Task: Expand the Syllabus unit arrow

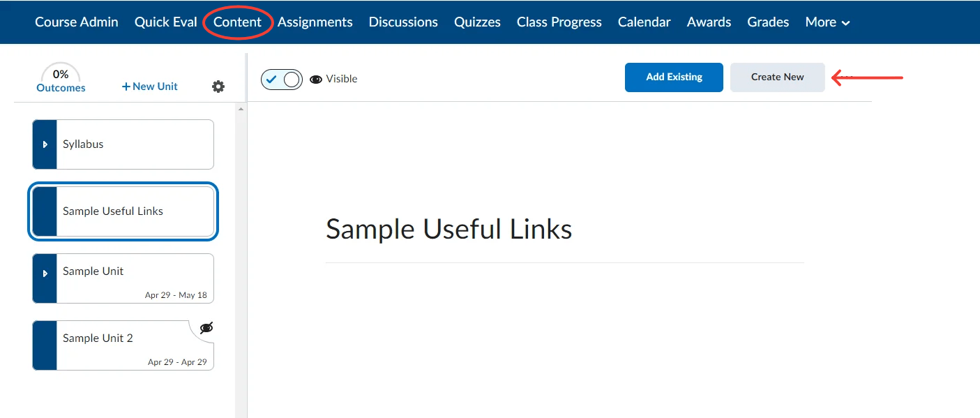Action: click(x=45, y=144)
